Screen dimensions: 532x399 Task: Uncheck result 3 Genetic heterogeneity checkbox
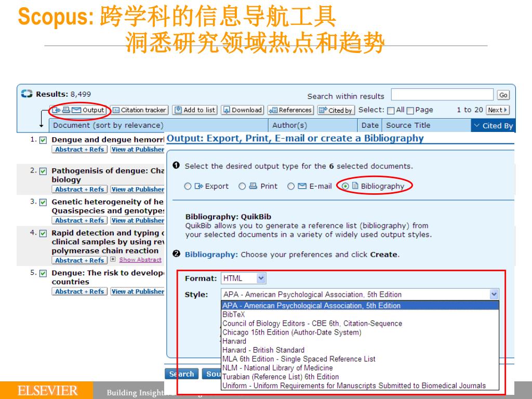[x=43, y=202]
